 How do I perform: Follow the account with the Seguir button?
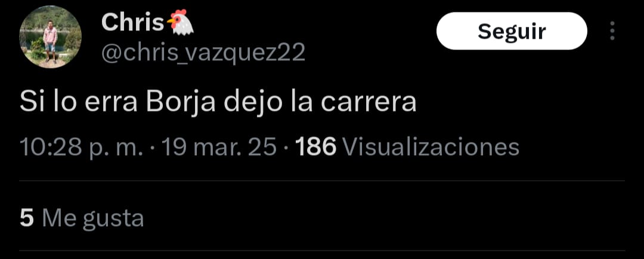(512, 31)
